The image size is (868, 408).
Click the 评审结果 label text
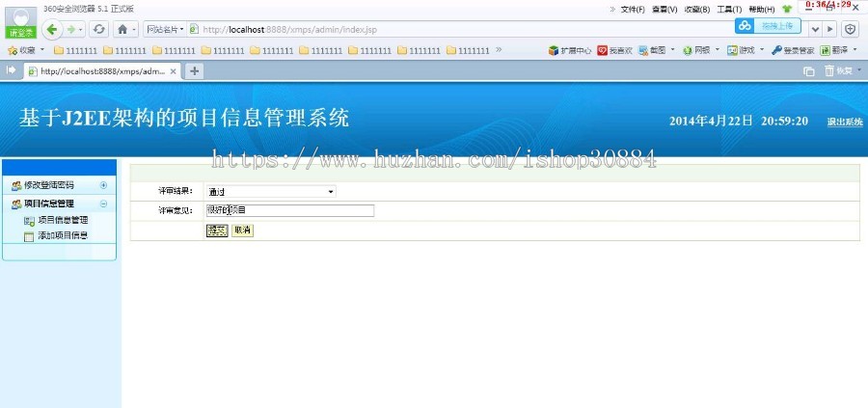coord(175,191)
